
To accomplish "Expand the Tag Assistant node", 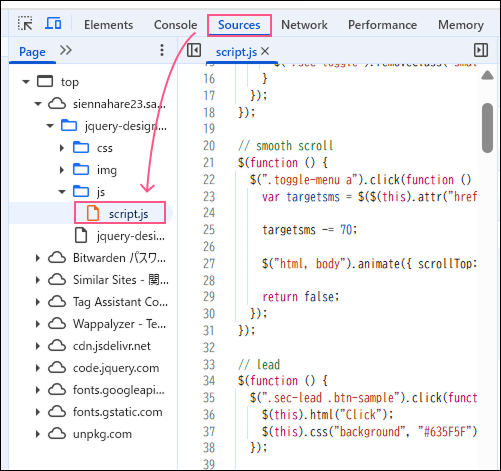I will 38,302.
